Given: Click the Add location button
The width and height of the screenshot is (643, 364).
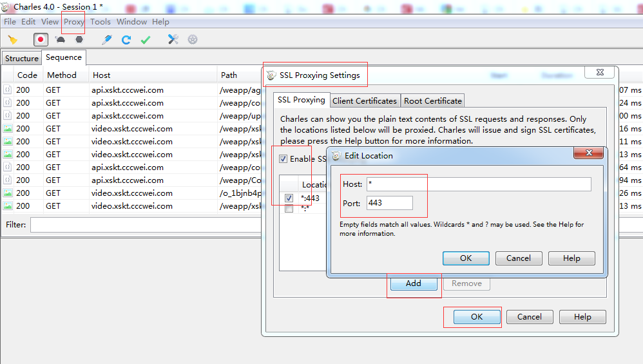Looking at the screenshot, I should pos(414,283).
